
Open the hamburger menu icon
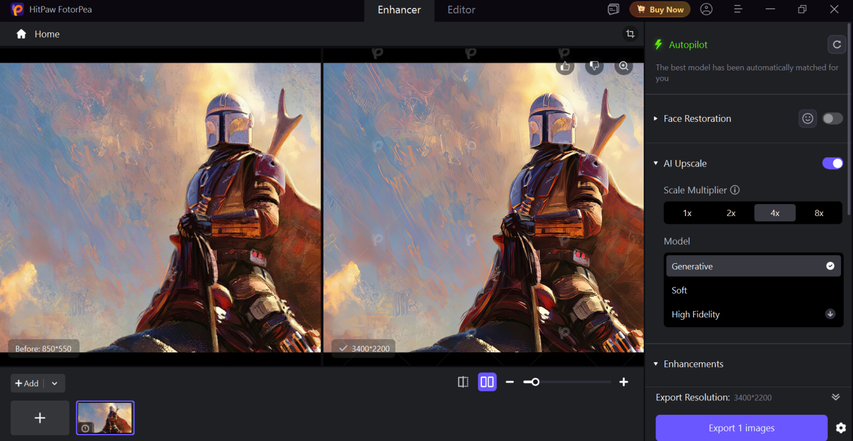pos(738,9)
